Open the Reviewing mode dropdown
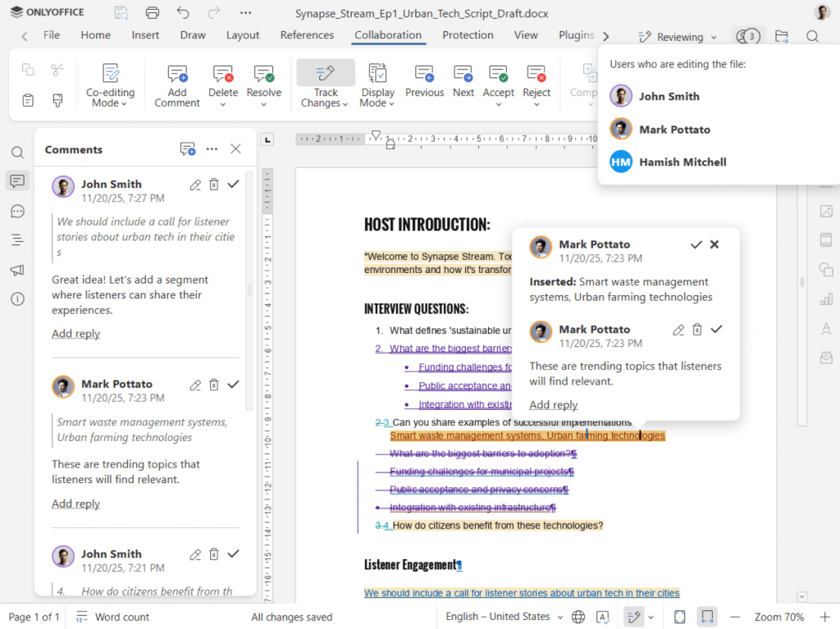Image resolution: width=840 pixels, height=629 pixels. (x=679, y=37)
